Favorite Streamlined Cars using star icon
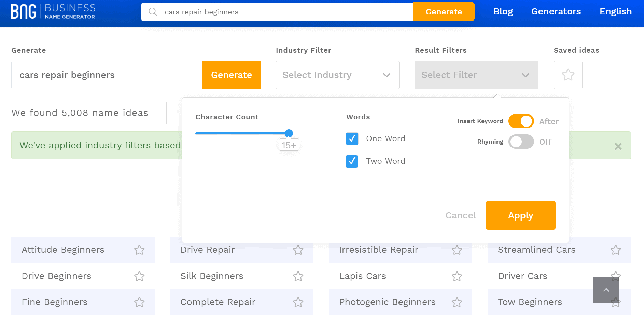Screen dimensions: 644x319 (615, 250)
